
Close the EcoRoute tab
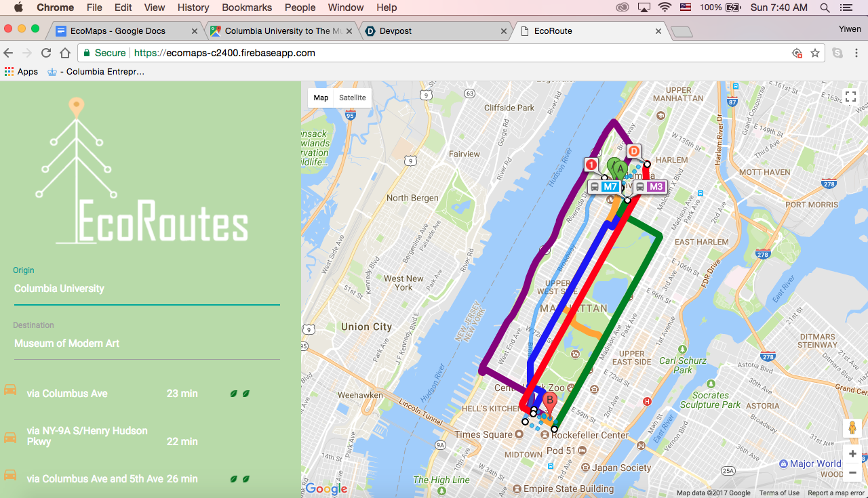tap(658, 31)
